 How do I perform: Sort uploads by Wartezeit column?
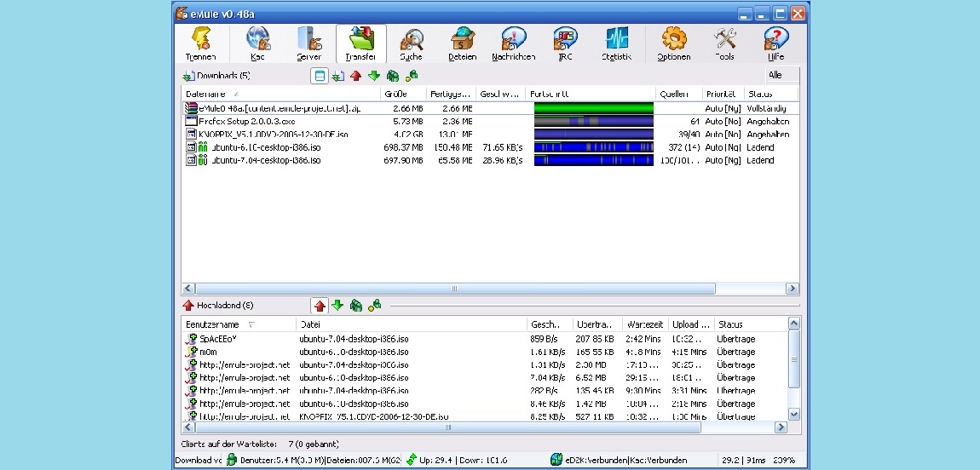645,324
